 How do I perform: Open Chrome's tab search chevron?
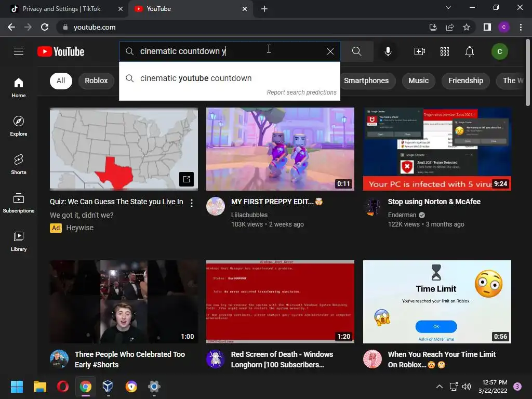(x=448, y=7)
